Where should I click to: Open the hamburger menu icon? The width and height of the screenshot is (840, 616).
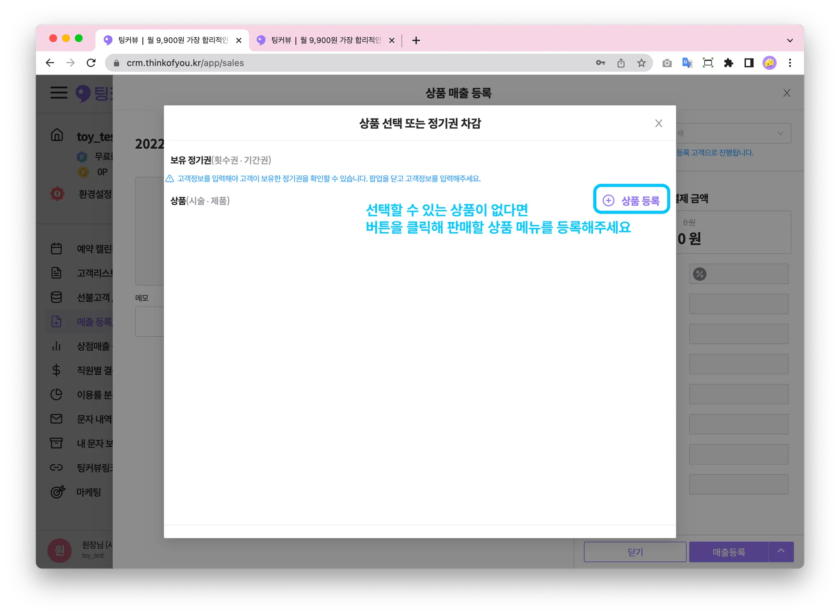tap(59, 93)
